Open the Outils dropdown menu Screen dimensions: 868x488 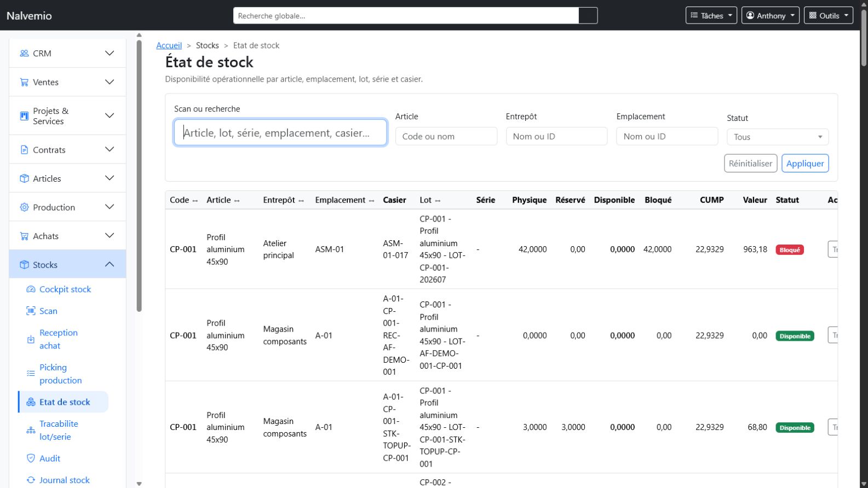[828, 15]
